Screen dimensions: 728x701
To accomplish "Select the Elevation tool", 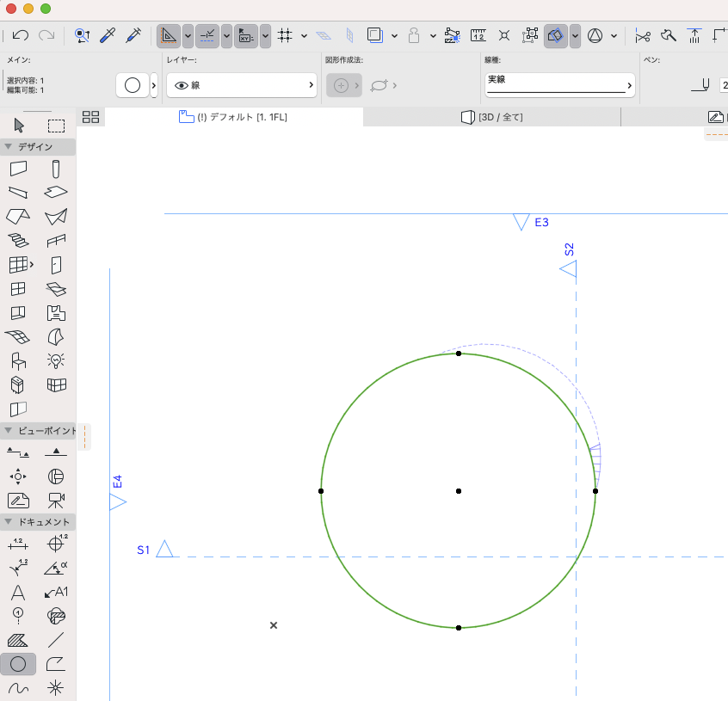I will (56, 452).
